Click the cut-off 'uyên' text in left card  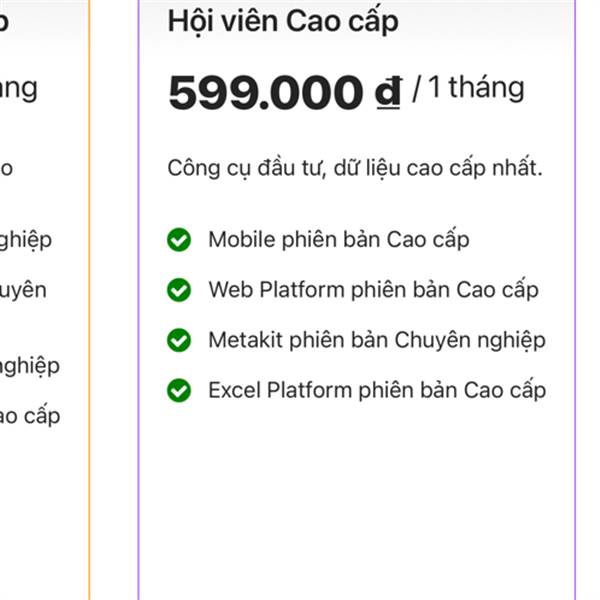23,291
